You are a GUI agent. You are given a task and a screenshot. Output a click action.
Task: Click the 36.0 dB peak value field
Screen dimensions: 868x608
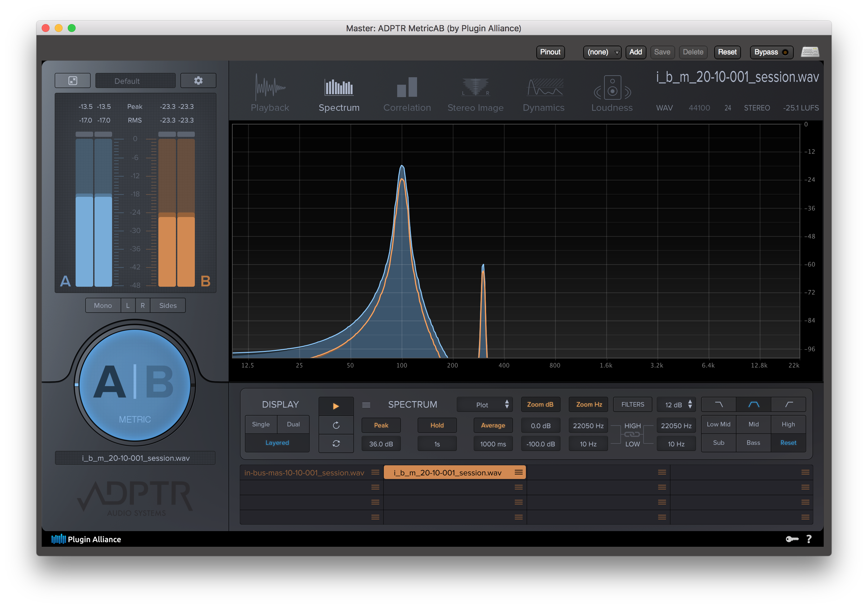(381, 444)
